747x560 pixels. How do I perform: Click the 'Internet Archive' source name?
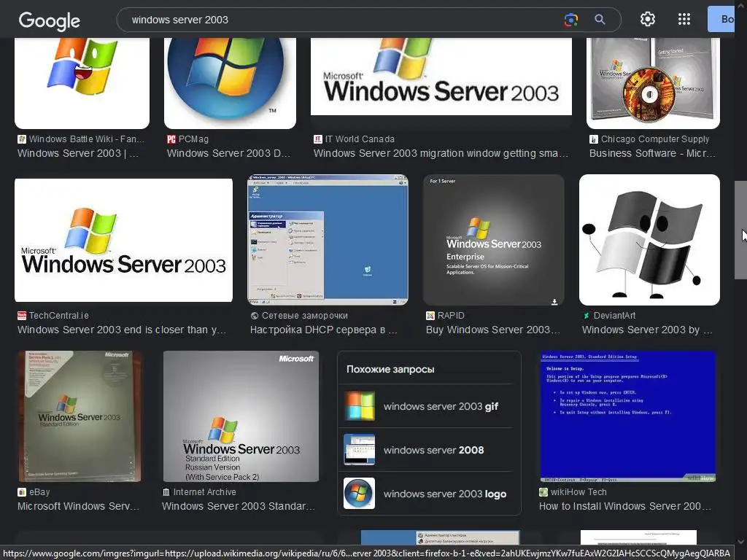[x=205, y=492]
